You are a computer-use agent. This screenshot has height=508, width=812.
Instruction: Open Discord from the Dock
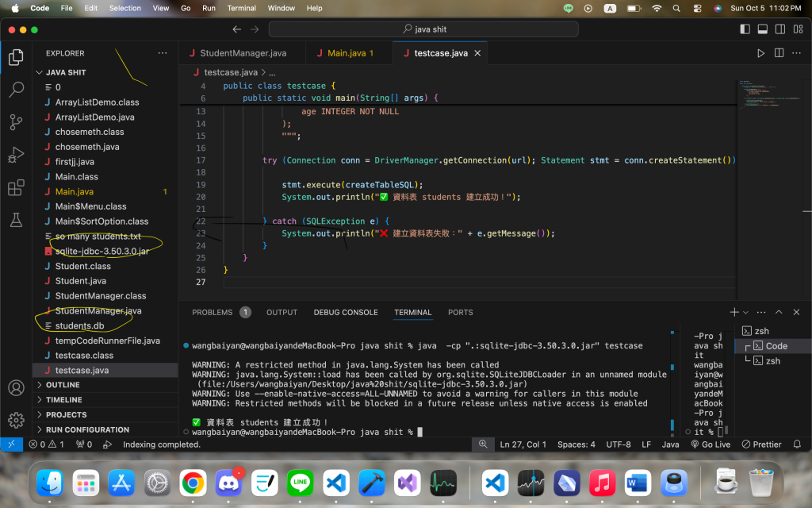[x=228, y=483]
